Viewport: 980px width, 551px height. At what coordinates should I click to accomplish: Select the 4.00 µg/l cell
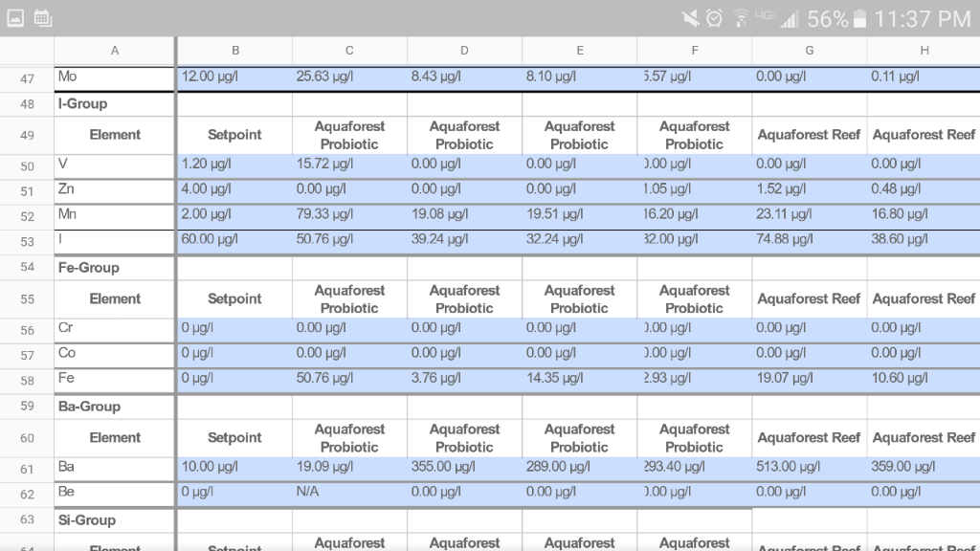pyautogui.click(x=235, y=191)
